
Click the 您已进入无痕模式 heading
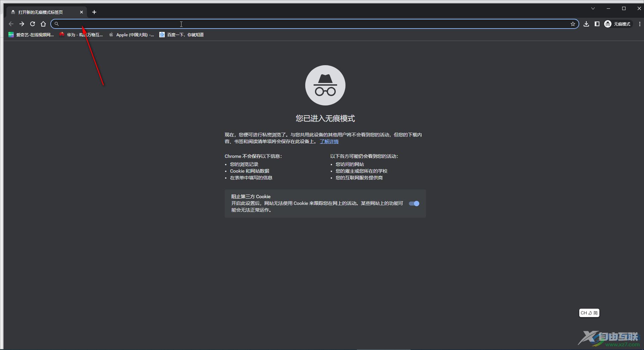coord(325,118)
